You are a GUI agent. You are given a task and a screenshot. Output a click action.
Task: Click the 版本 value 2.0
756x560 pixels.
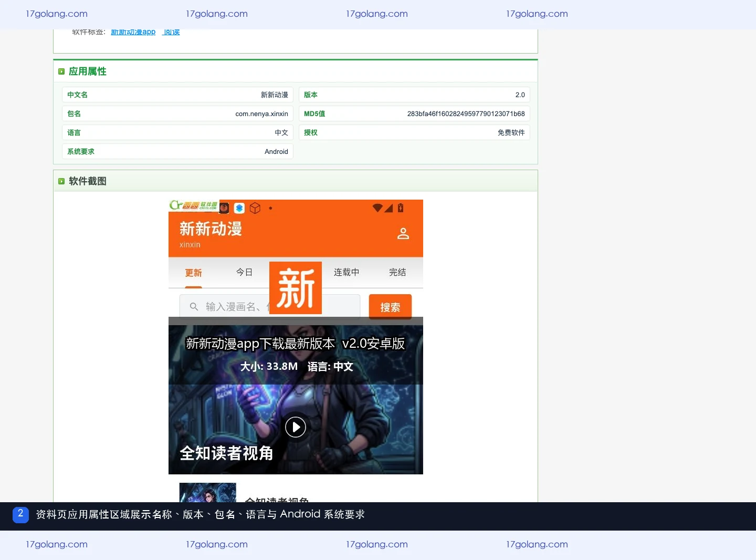520,95
